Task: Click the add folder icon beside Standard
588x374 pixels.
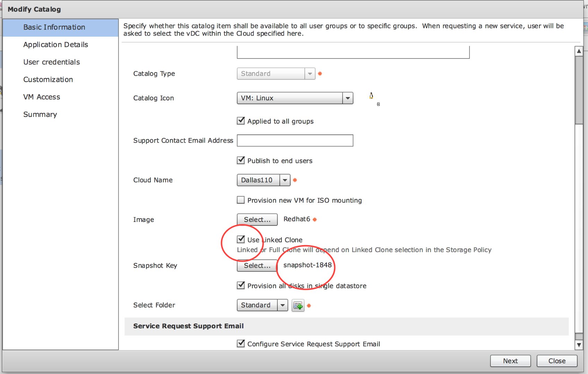Action: coord(298,305)
